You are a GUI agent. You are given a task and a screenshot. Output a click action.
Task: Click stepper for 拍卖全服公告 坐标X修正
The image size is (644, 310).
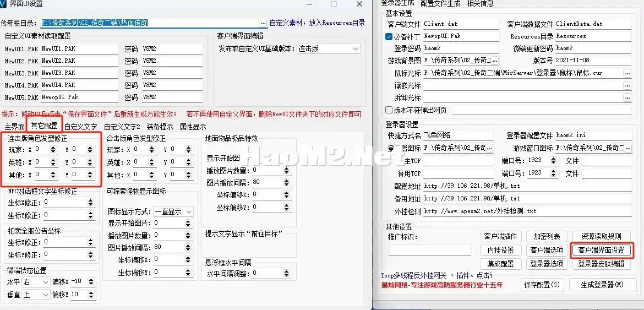(x=90, y=242)
